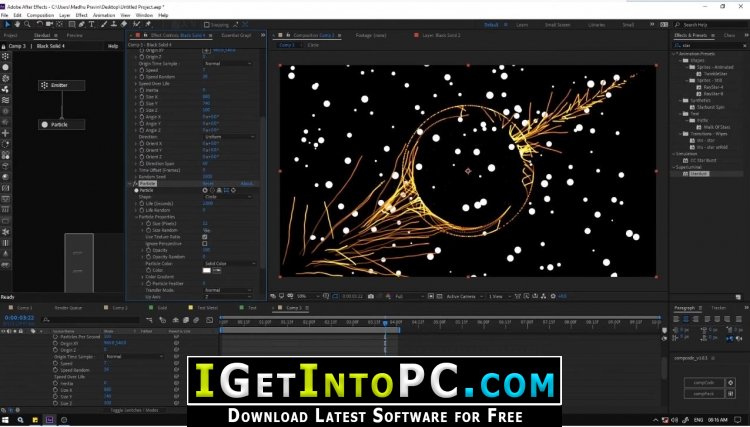This screenshot has height=427, width=750.
Task: Open the Direction dropdown set to Uniform
Action: coord(229,137)
